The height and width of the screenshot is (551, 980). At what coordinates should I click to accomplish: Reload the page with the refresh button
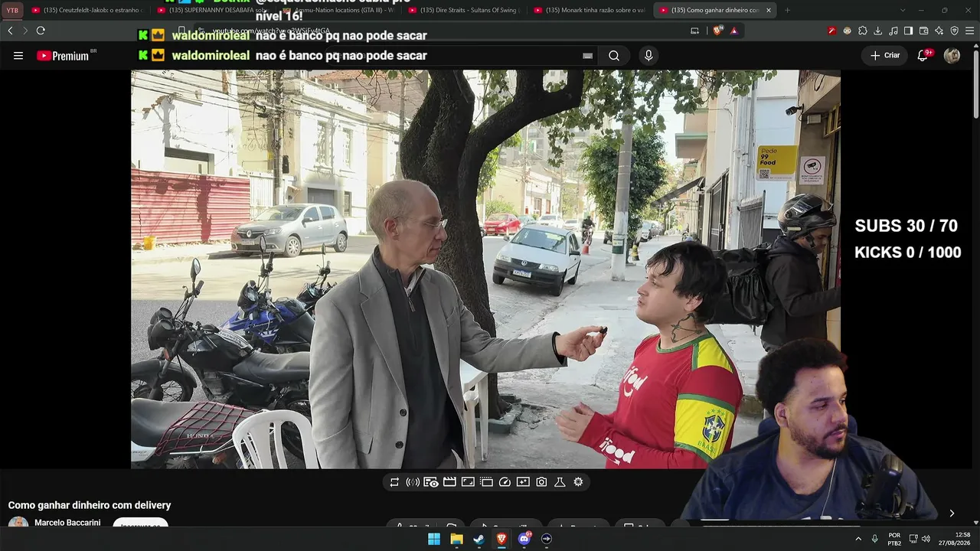[41, 31]
